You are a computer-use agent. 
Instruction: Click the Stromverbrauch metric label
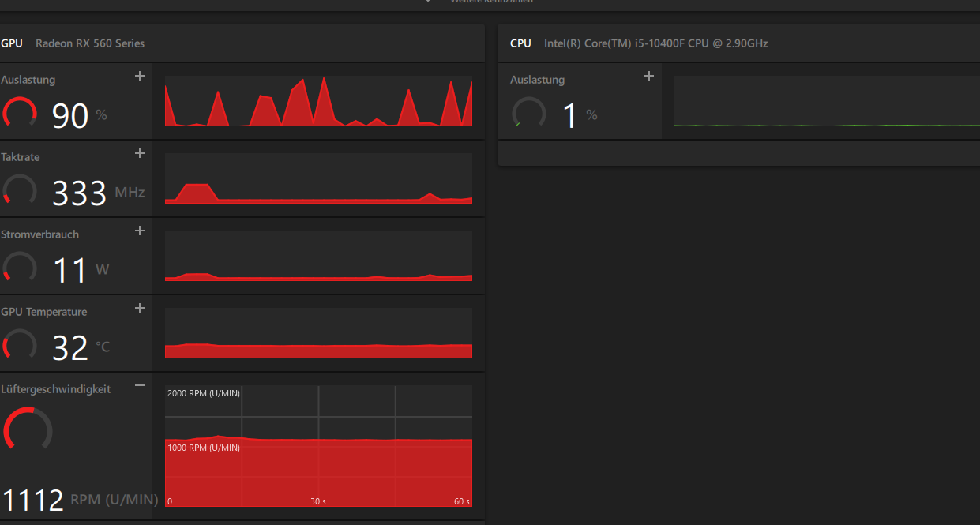pos(40,234)
